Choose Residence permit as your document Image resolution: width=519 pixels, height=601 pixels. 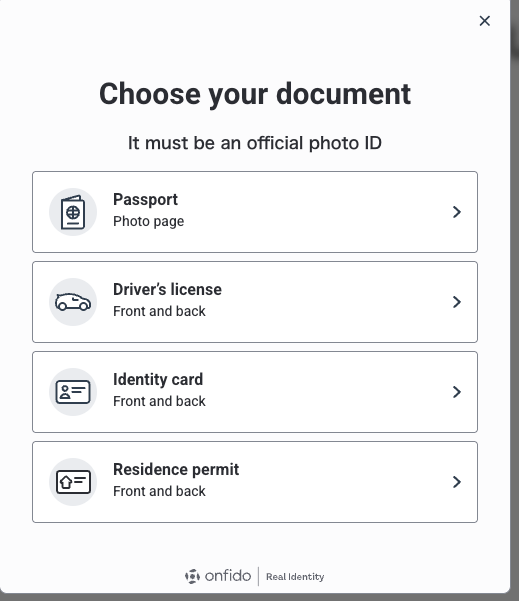pos(255,482)
